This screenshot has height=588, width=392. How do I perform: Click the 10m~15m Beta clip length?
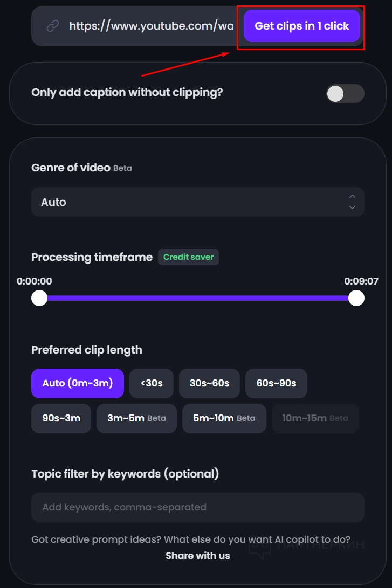click(x=315, y=418)
